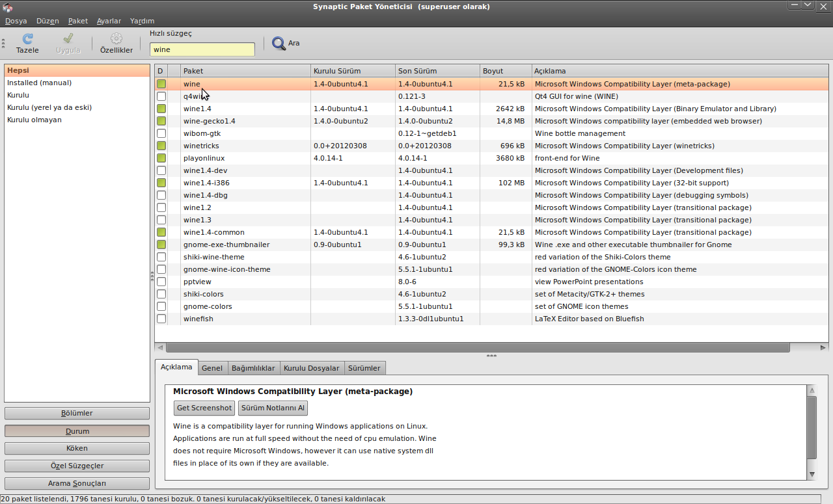Viewport: 833px width, 504px height.
Task: Switch to the Kurulu Dosyalar tab
Action: point(312,368)
